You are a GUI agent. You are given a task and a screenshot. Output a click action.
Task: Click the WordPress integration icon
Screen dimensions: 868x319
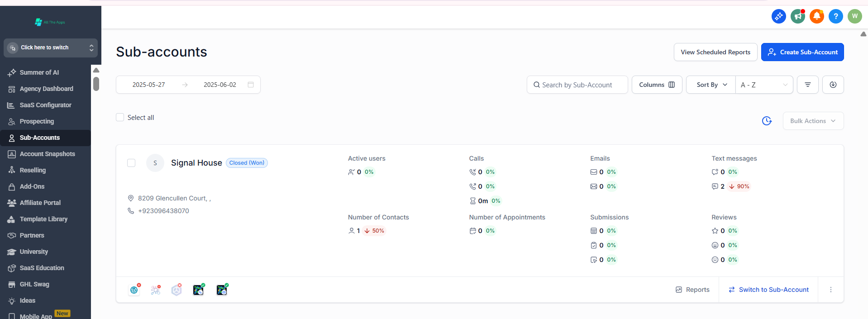pos(134,290)
